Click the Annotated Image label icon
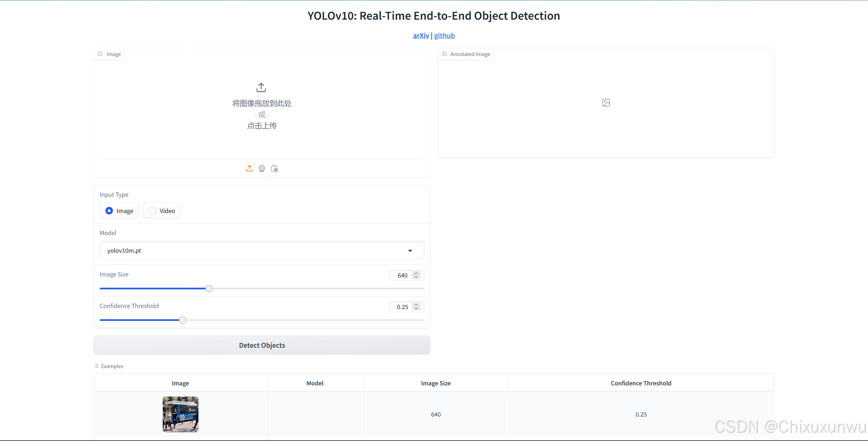The height and width of the screenshot is (441, 868). pyautogui.click(x=445, y=54)
